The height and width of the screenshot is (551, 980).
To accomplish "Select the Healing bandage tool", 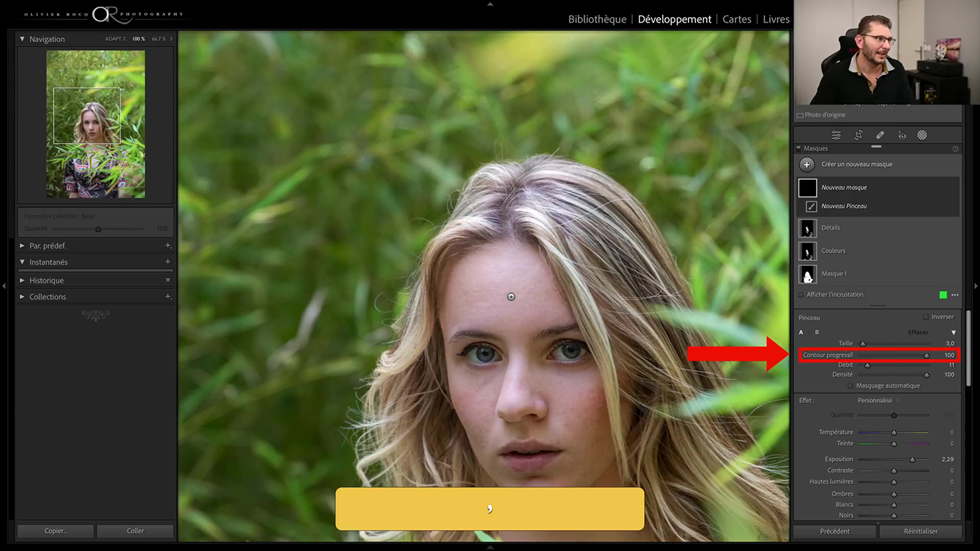I will pos(880,136).
